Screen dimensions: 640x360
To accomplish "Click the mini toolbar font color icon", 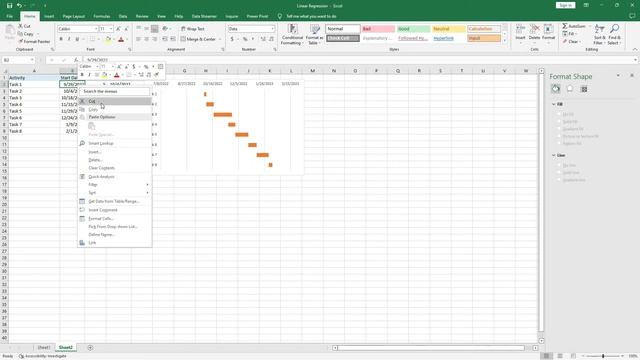I will 117,75.
